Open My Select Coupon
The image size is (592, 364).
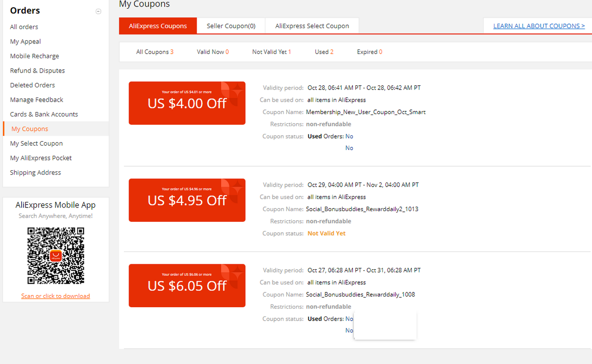click(x=37, y=143)
